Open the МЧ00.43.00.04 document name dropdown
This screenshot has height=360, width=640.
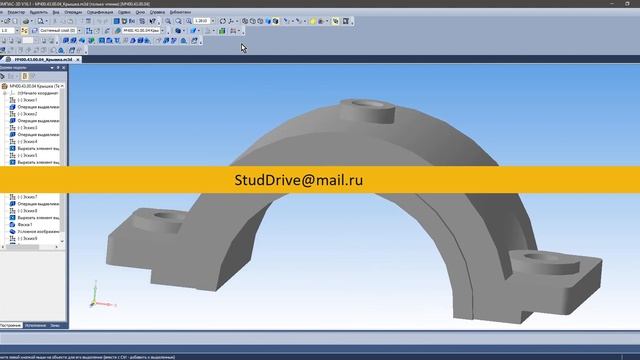162,31
